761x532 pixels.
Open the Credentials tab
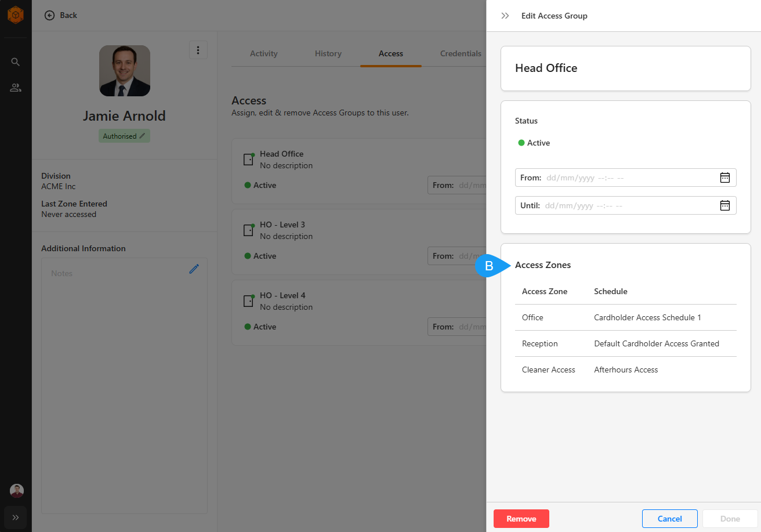coord(461,53)
